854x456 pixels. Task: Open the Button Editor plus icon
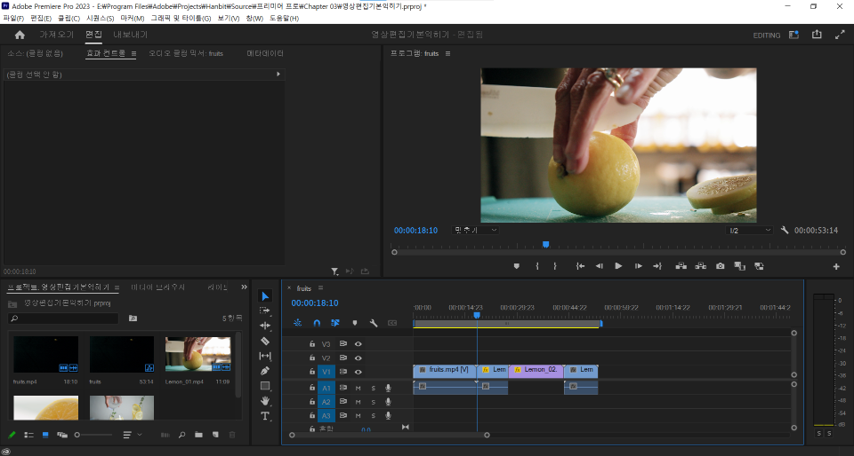click(836, 266)
